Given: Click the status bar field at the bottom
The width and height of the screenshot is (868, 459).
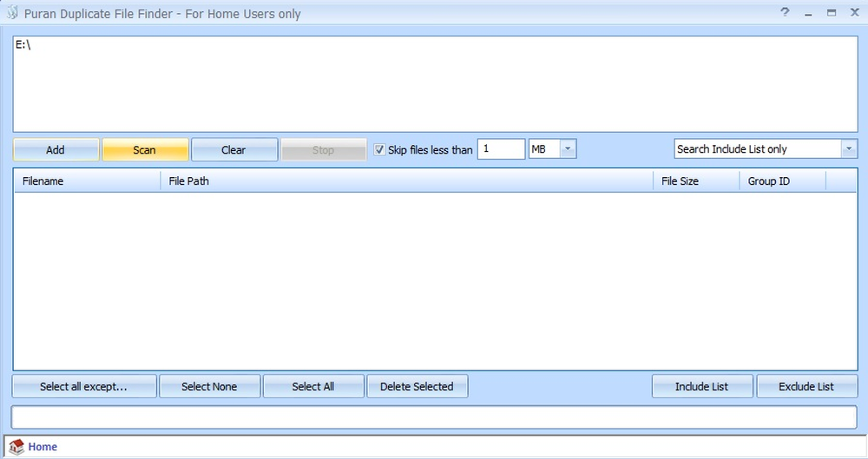Looking at the screenshot, I should 434,417.
